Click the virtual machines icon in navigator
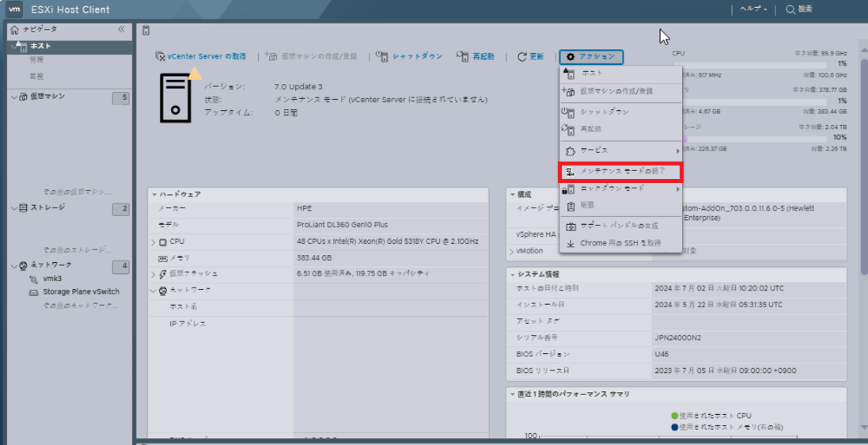 pyautogui.click(x=23, y=97)
